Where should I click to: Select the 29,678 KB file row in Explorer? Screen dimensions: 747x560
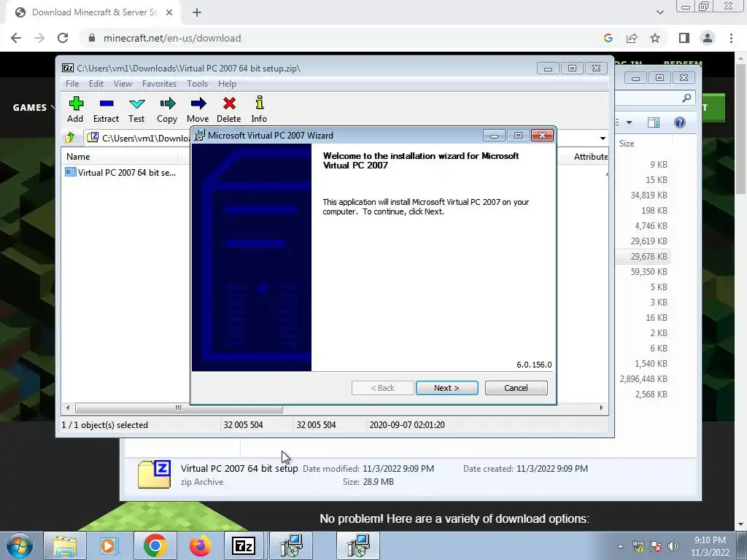(x=643, y=256)
